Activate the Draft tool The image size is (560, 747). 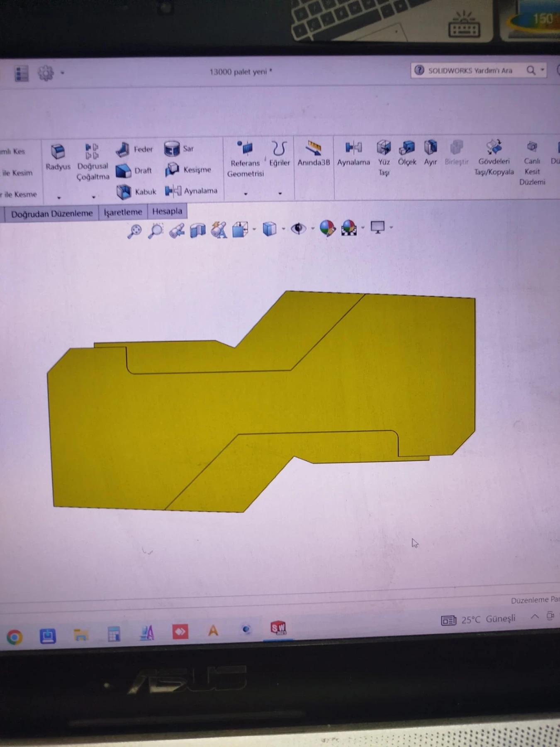124,171
